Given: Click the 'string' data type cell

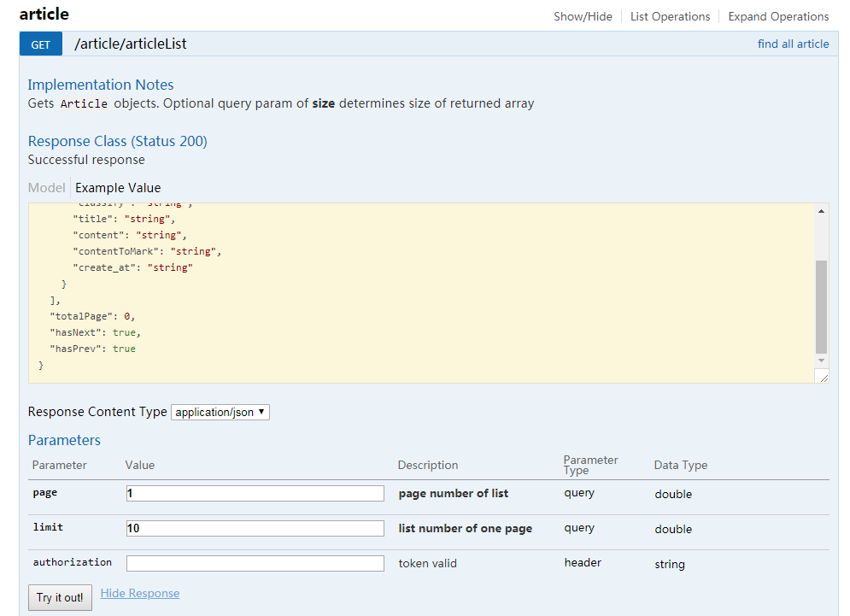Looking at the screenshot, I should (x=670, y=565).
